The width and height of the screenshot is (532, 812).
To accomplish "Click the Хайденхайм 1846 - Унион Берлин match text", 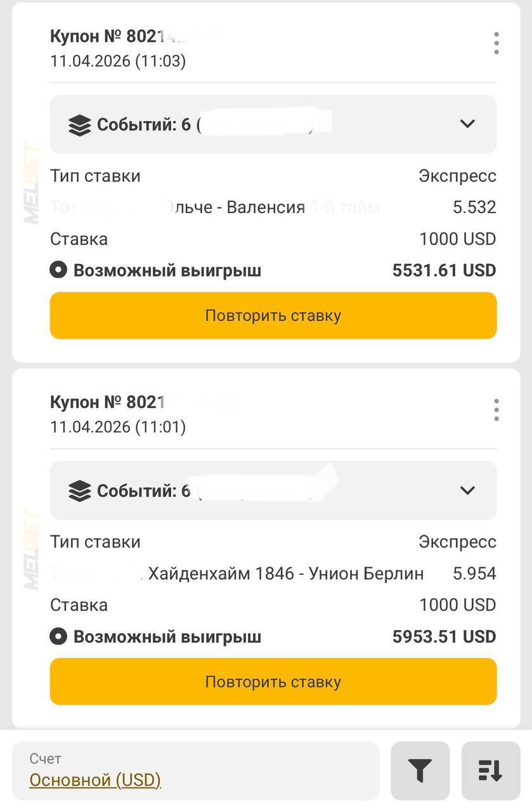I will pos(286,573).
